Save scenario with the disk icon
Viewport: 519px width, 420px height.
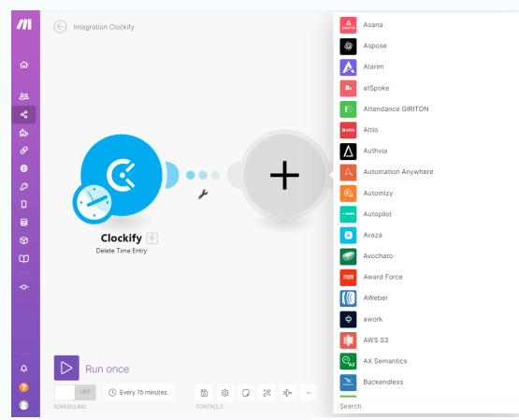(204, 393)
